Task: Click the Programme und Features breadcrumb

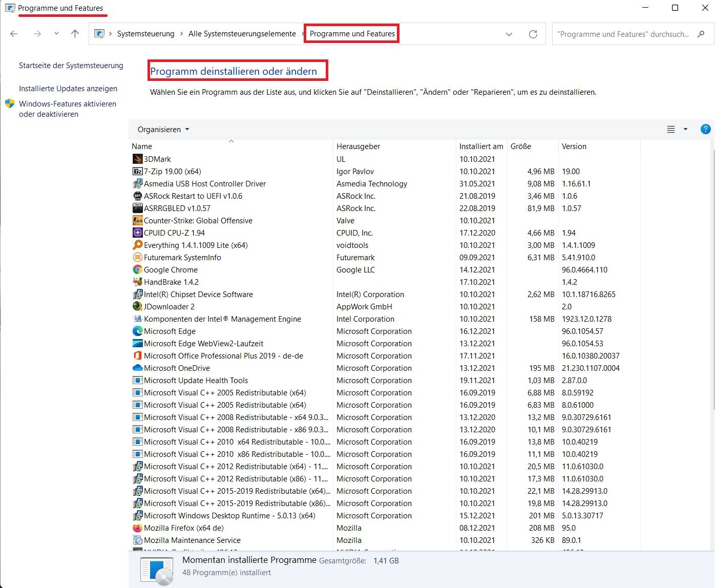Action: click(x=352, y=34)
